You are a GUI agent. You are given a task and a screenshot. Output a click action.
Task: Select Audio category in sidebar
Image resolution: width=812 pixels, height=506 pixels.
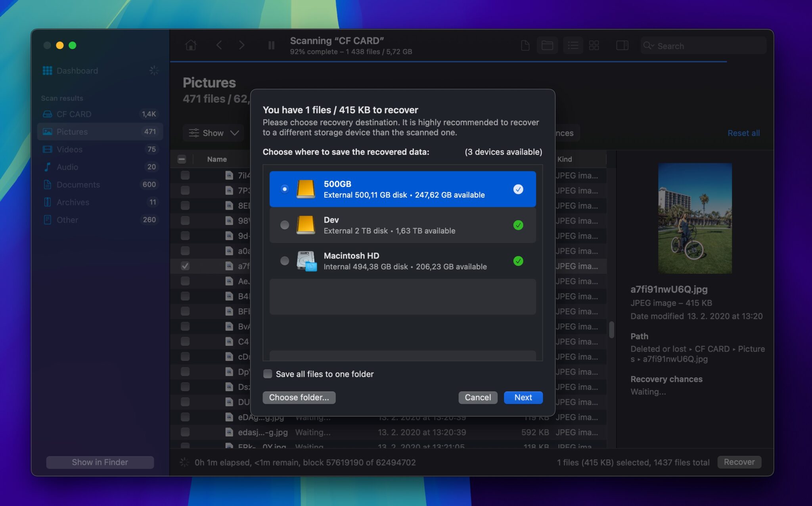point(100,167)
